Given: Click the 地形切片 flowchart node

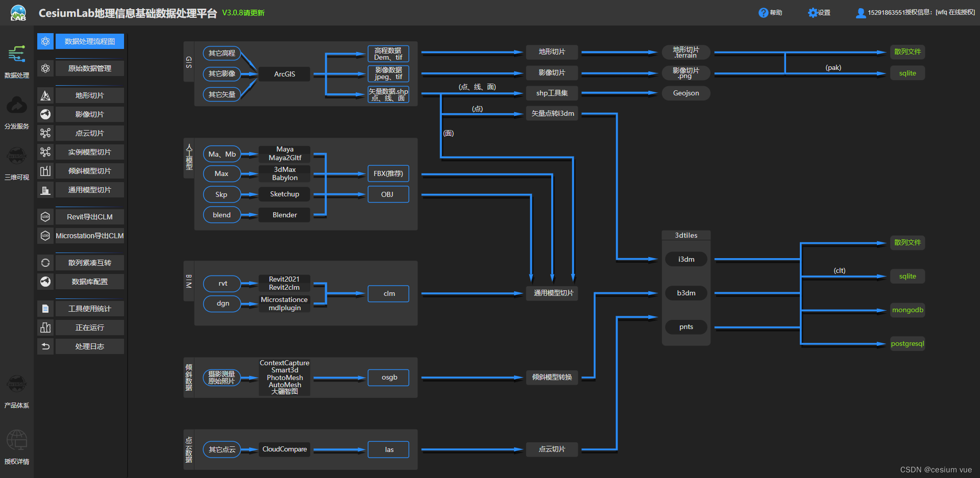Looking at the screenshot, I should pos(552,52).
